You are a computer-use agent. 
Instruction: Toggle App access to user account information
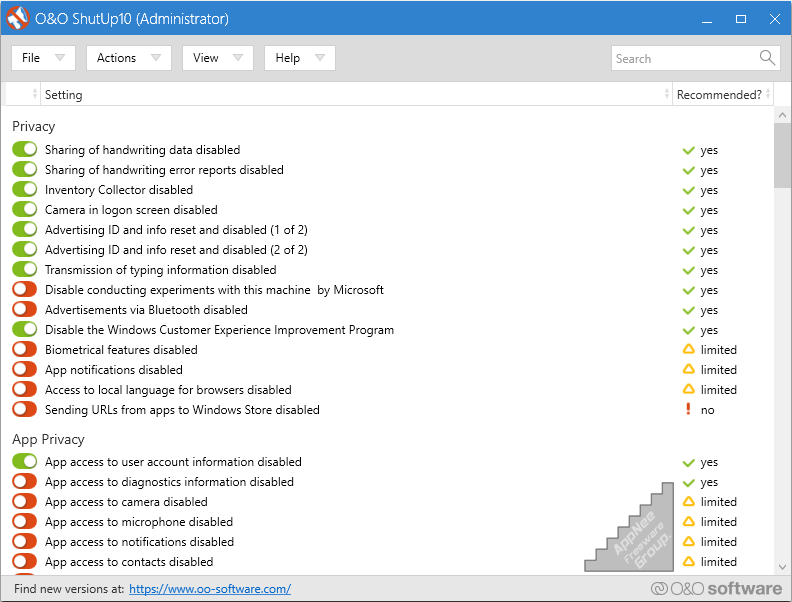(x=25, y=461)
